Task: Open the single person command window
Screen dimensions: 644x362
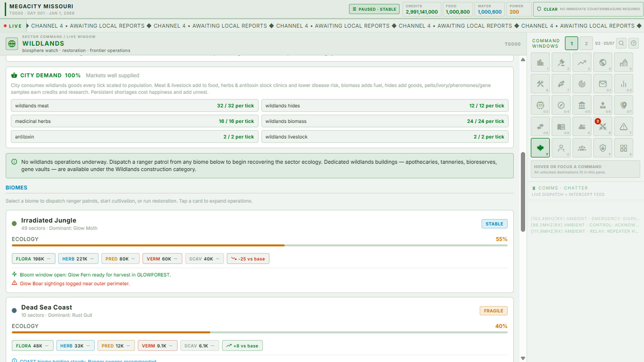Action: point(561,148)
